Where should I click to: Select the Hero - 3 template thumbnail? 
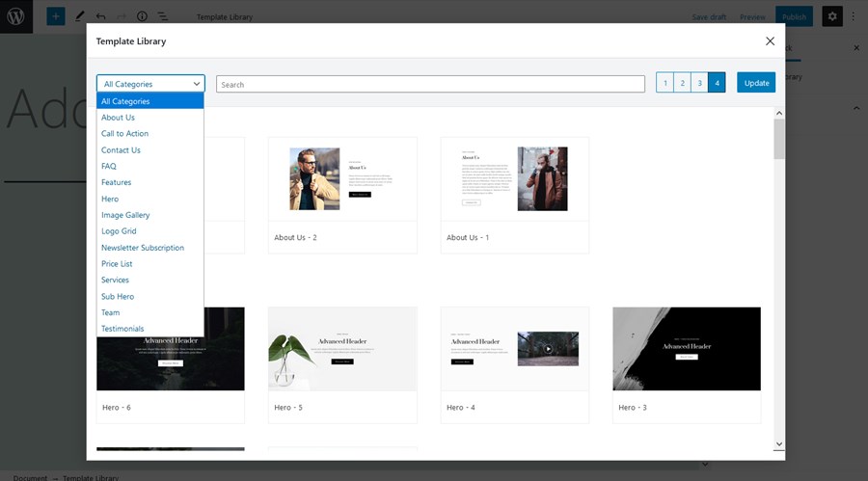tap(687, 349)
